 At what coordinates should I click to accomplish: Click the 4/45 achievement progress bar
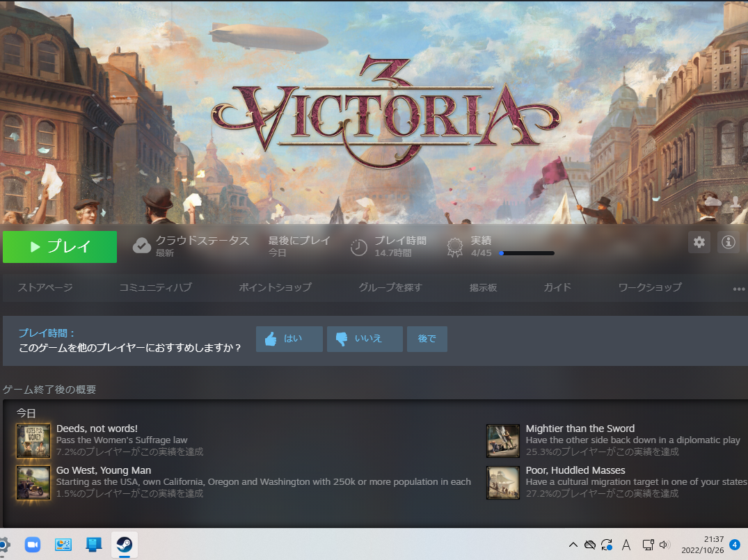[526, 253]
